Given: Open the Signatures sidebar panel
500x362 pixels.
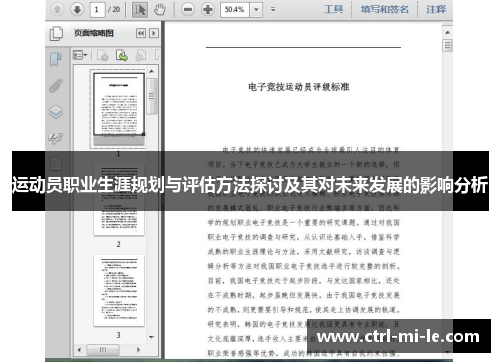Looking at the screenshot, I should click(x=56, y=138).
